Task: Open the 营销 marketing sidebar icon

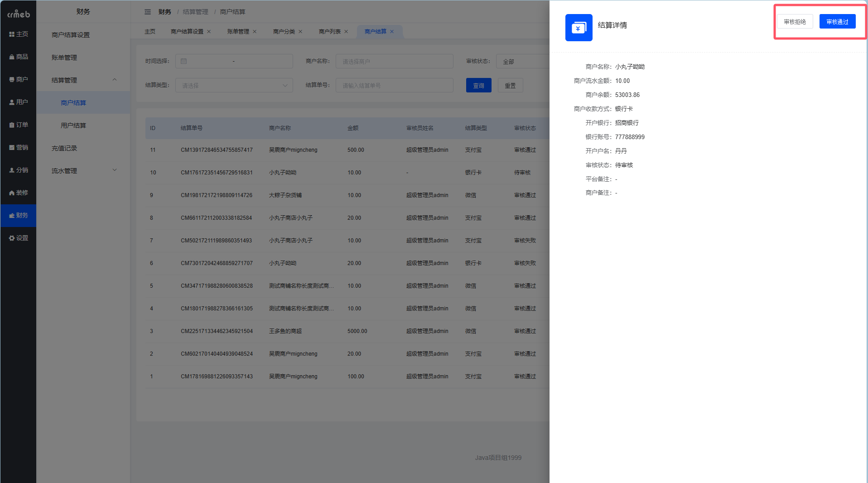Action: tap(12, 148)
